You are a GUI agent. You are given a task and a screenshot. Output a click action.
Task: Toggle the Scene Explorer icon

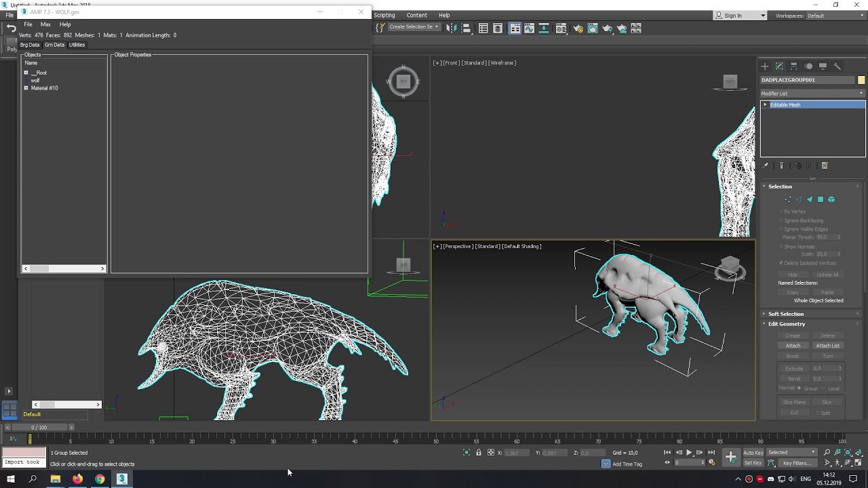(483, 28)
